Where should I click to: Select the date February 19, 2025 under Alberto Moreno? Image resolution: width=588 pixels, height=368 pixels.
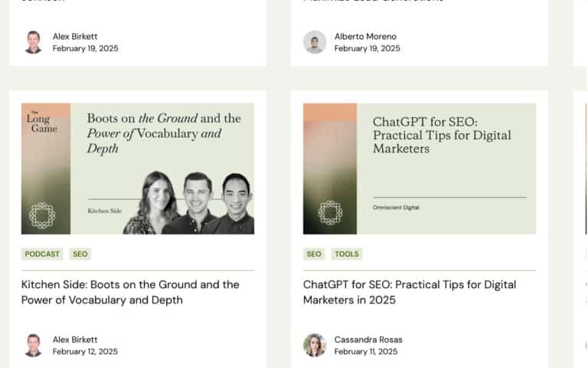[x=367, y=48]
